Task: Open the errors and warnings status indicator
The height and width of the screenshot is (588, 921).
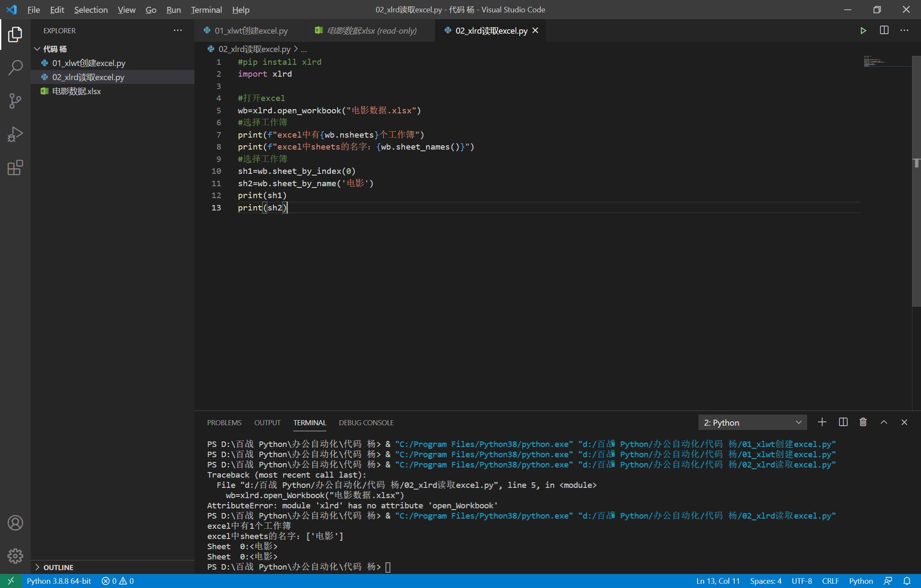Action: point(118,581)
